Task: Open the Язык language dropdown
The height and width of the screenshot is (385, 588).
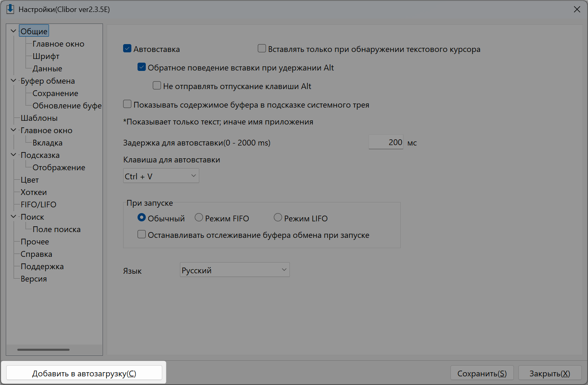Action: tap(235, 270)
